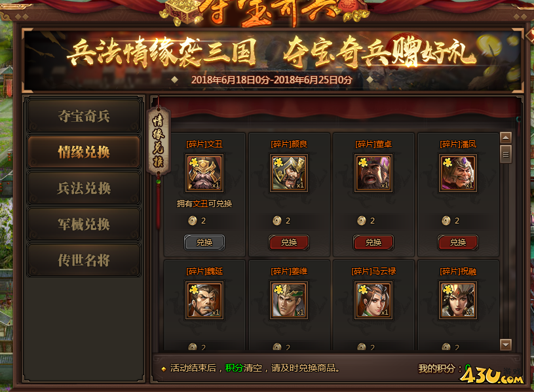Click the Yan Liang (颜良) fragment portrait
534x392 pixels.
pyautogui.click(x=289, y=172)
